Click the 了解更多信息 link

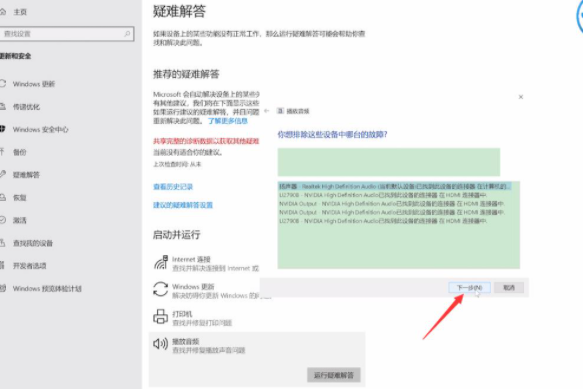(x=228, y=121)
